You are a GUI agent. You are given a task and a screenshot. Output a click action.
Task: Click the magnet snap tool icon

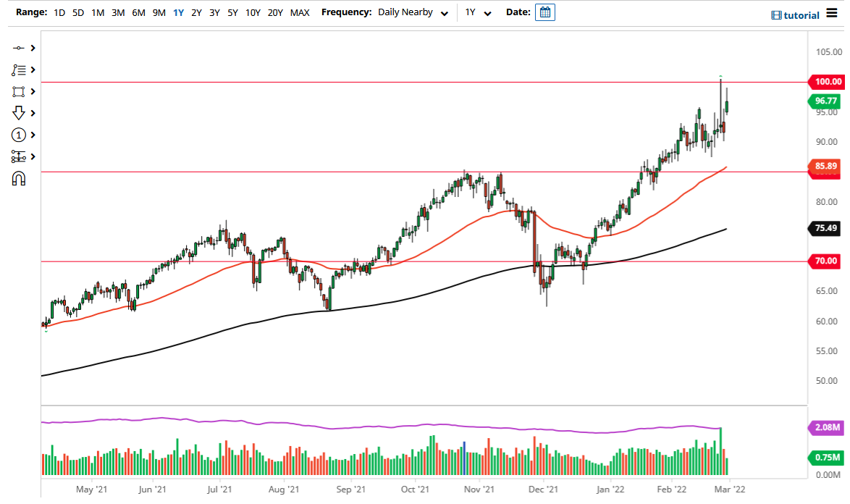tap(20, 178)
